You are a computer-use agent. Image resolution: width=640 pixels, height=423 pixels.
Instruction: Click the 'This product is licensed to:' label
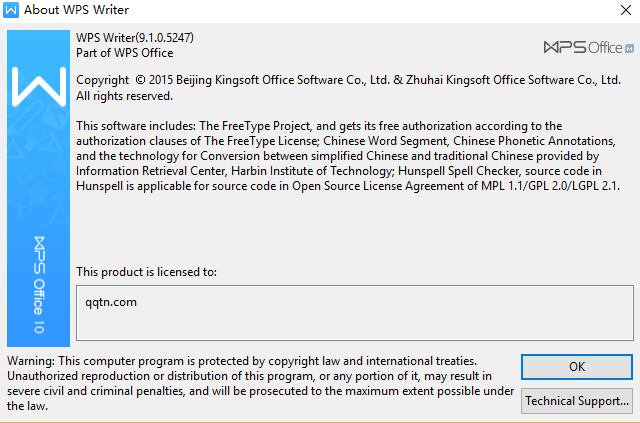[146, 272]
